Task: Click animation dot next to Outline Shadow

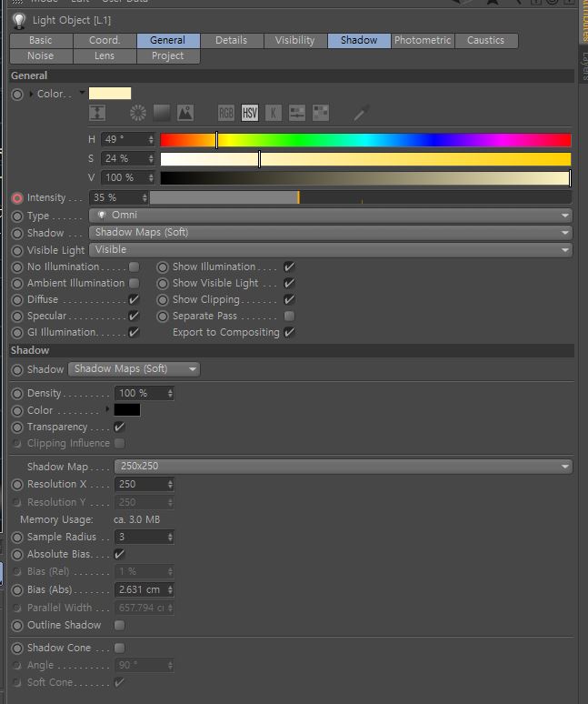Action: (x=17, y=626)
